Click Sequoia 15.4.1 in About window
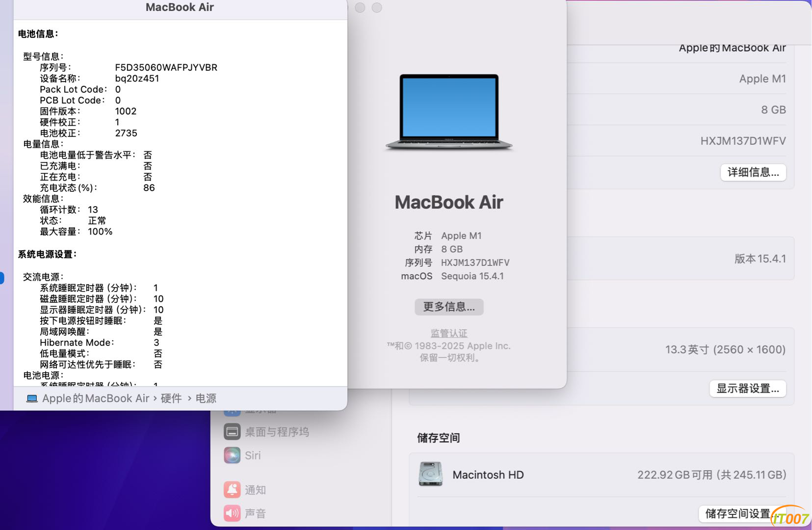The width and height of the screenshot is (812, 530). pyautogui.click(x=472, y=276)
